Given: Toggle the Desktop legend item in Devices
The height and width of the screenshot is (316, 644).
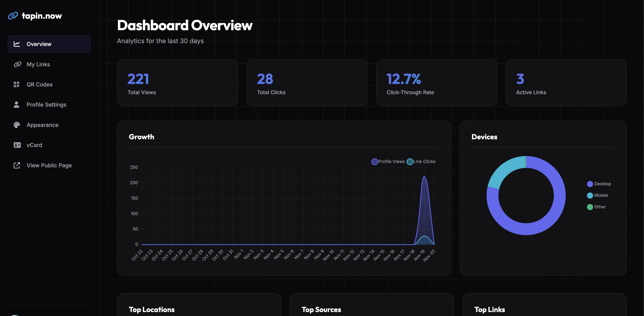Looking at the screenshot, I should click(x=599, y=184).
